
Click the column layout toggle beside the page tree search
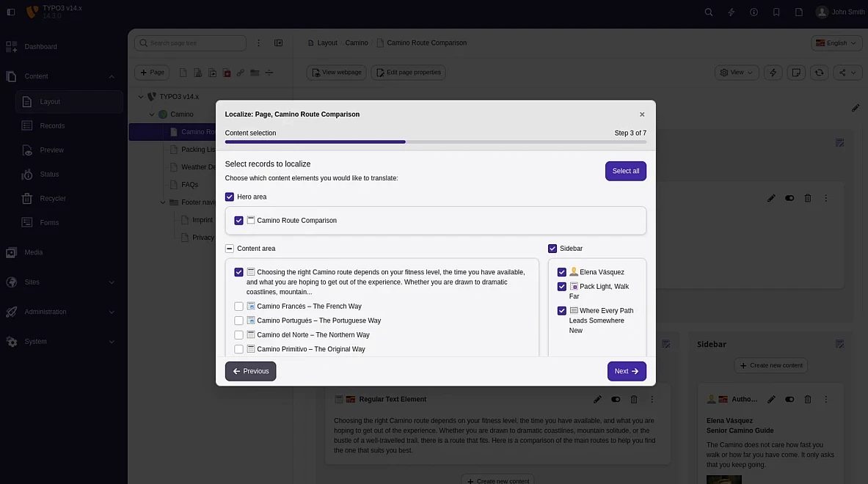pos(279,43)
